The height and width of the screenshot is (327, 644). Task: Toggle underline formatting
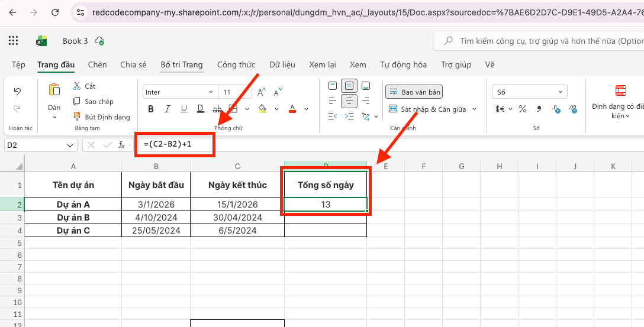pyautogui.click(x=183, y=109)
